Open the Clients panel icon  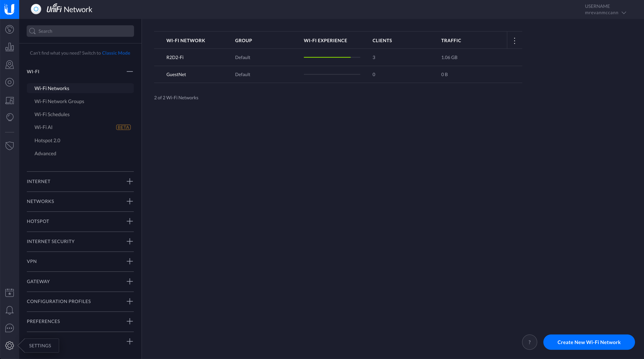click(x=10, y=82)
